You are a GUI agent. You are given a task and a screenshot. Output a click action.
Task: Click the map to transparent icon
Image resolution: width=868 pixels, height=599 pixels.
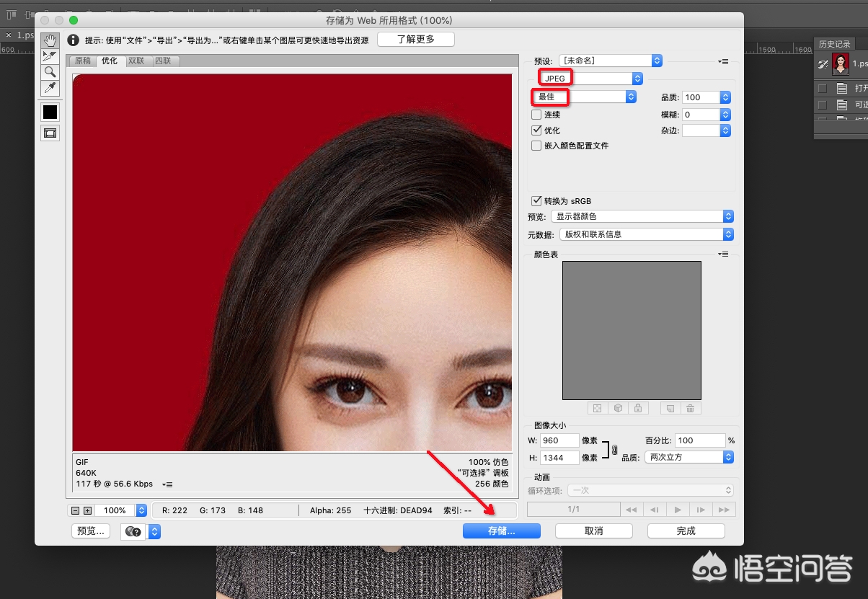[597, 408]
